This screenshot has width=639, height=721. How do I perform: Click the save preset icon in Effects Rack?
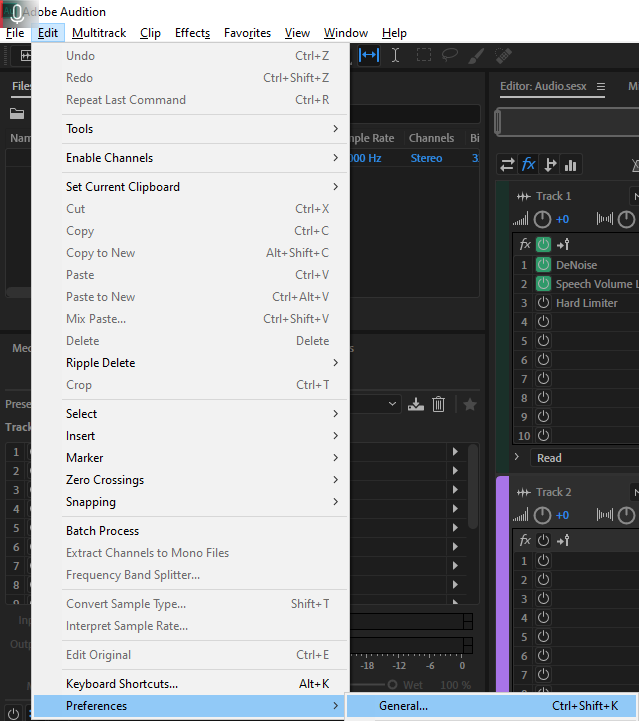[x=417, y=404]
